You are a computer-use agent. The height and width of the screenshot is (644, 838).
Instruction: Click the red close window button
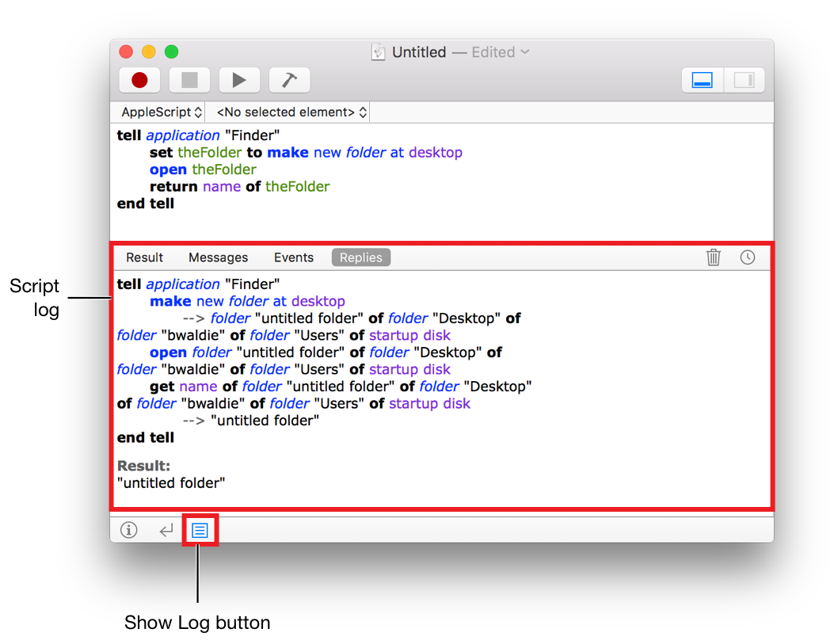(126, 51)
